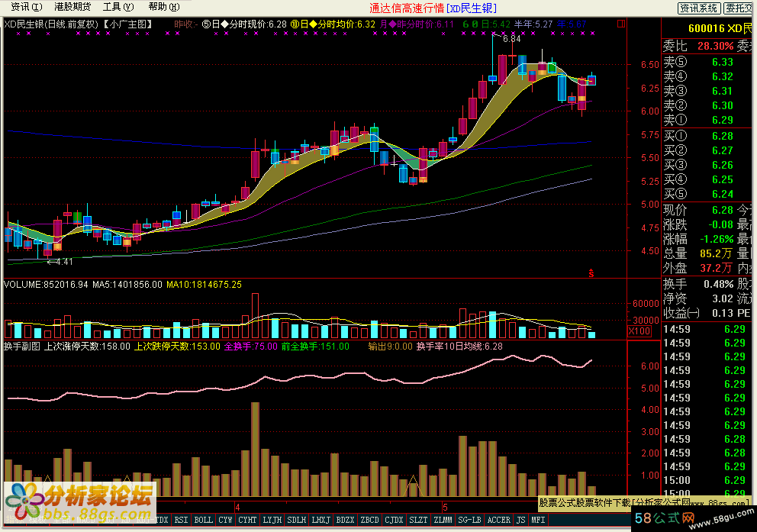
Task: Click the 卖② price 6.30
Action: pyautogui.click(x=722, y=105)
